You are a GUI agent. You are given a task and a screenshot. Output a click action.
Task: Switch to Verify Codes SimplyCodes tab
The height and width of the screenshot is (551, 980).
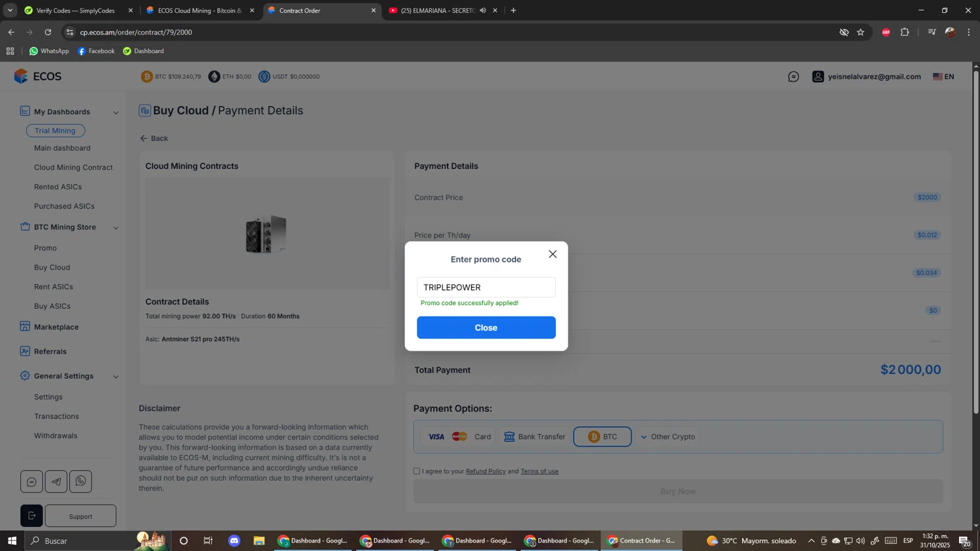coord(77,10)
